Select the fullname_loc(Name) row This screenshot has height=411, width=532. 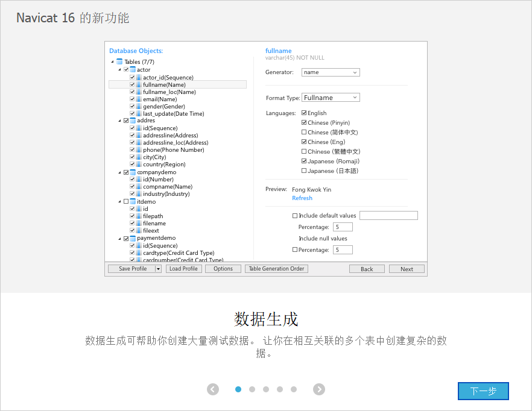169,92
